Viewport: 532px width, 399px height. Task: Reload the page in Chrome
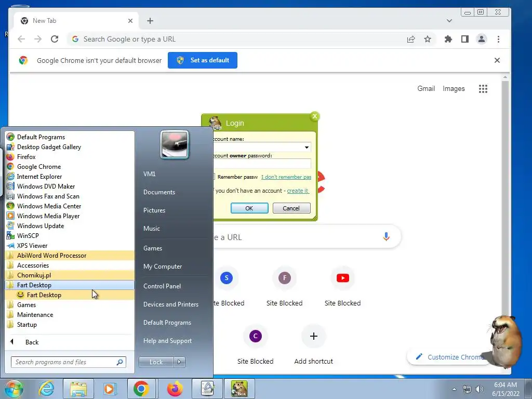click(x=55, y=39)
